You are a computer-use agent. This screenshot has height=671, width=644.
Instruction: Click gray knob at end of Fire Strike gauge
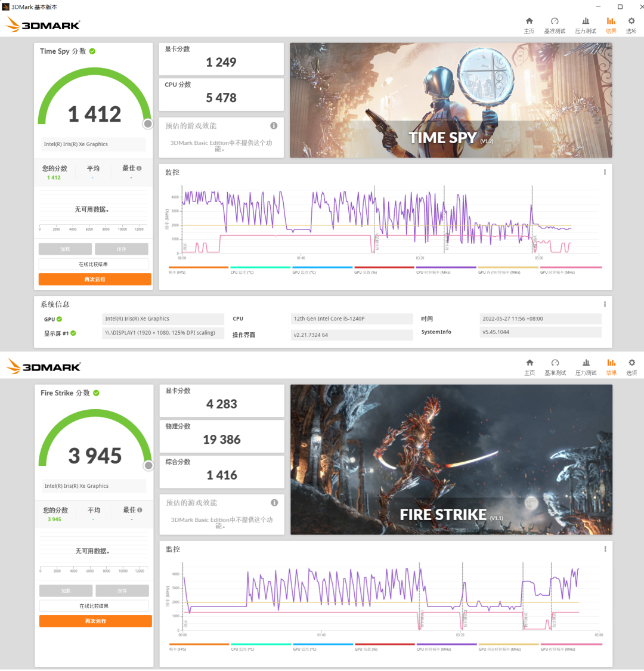pos(148,465)
